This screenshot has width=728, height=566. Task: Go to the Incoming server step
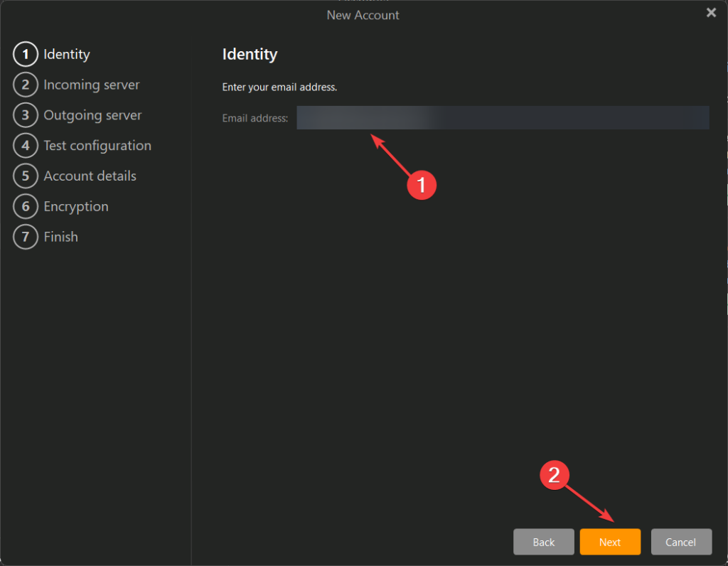click(91, 85)
